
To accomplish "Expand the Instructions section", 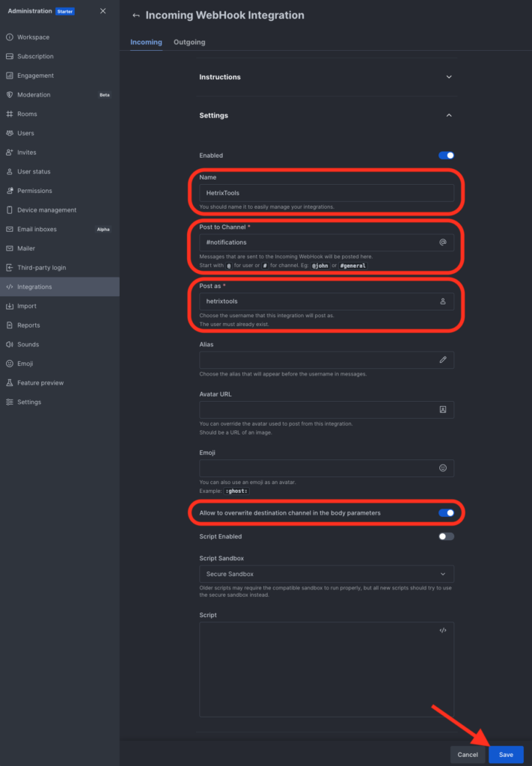I will pyautogui.click(x=448, y=77).
